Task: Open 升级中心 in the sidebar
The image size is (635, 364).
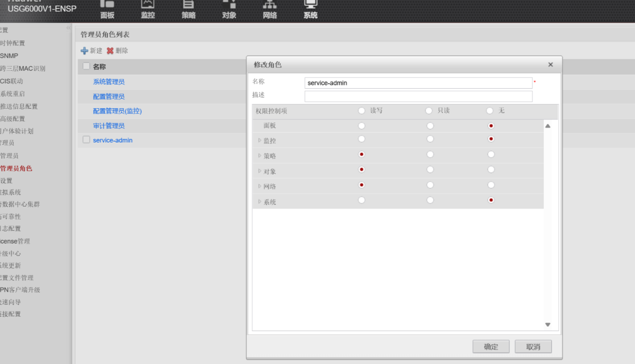Action: click(x=10, y=253)
